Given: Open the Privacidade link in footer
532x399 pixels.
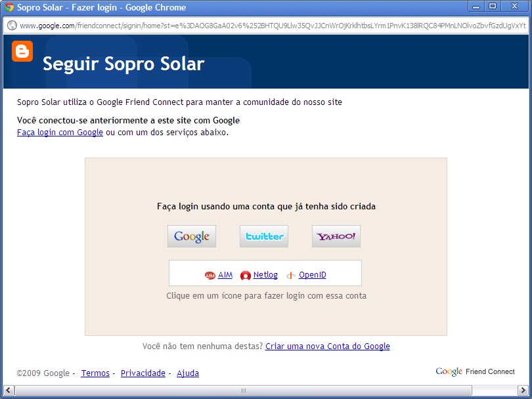Looking at the screenshot, I should 143,373.
